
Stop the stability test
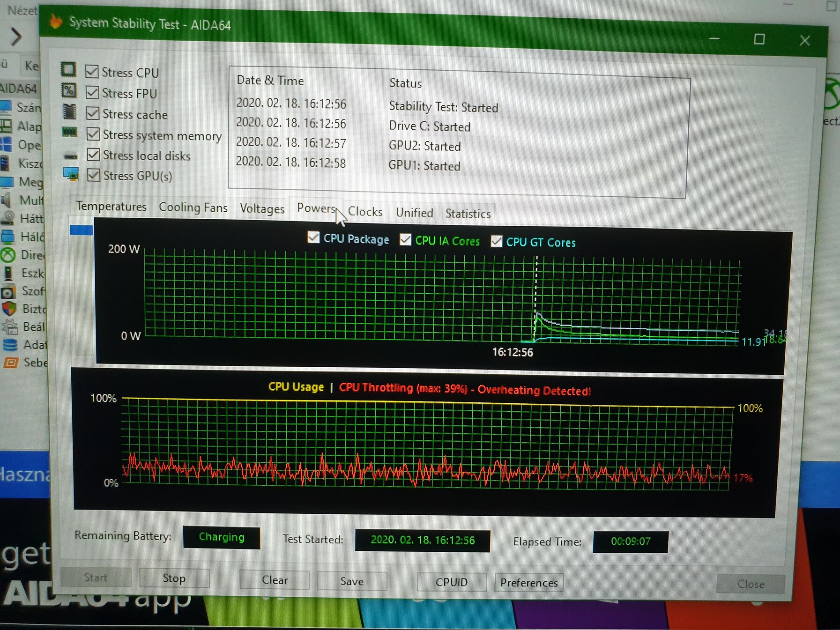click(174, 578)
